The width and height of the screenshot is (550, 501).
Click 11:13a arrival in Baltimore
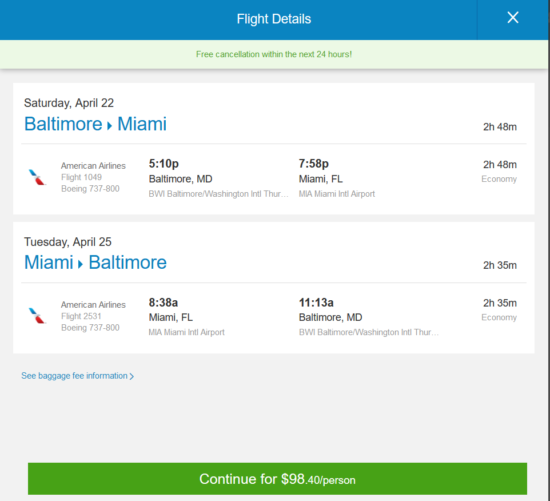[316, 302]
